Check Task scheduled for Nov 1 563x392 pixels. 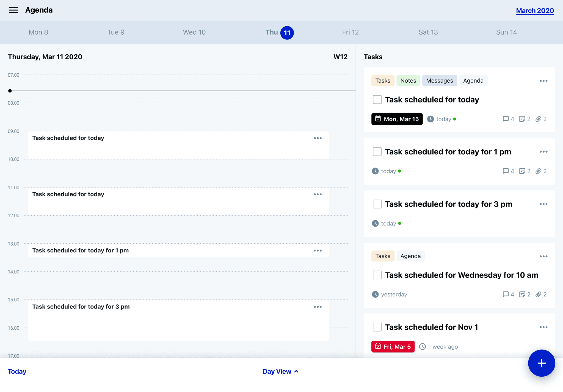(x=377, y=327)
